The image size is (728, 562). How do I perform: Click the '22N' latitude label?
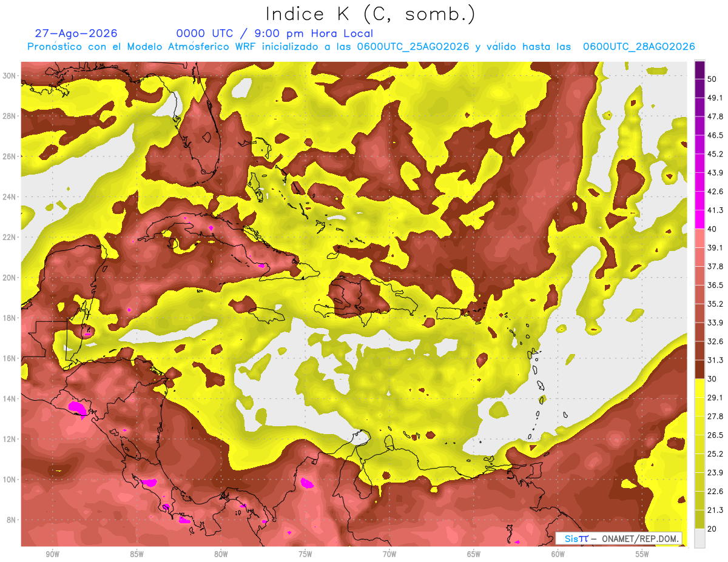pos(9,237)
